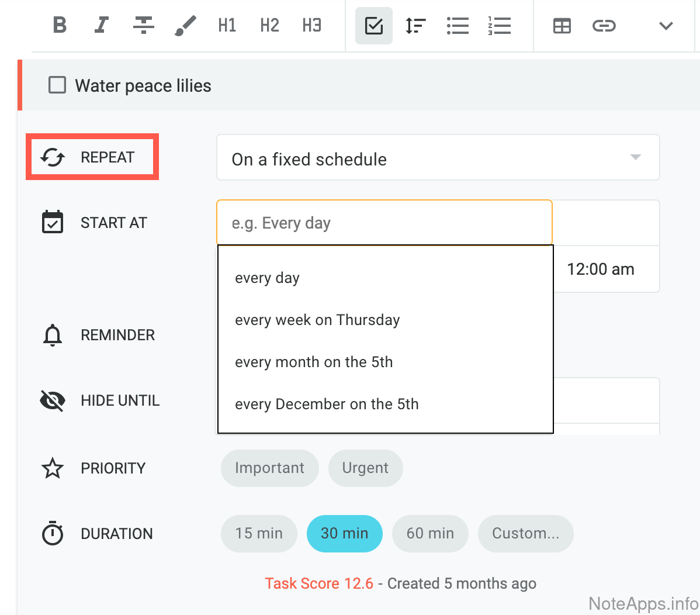The image size is (700, 615).
Task: Apply strikethrough formatting
Action: (x=143, y=25)
